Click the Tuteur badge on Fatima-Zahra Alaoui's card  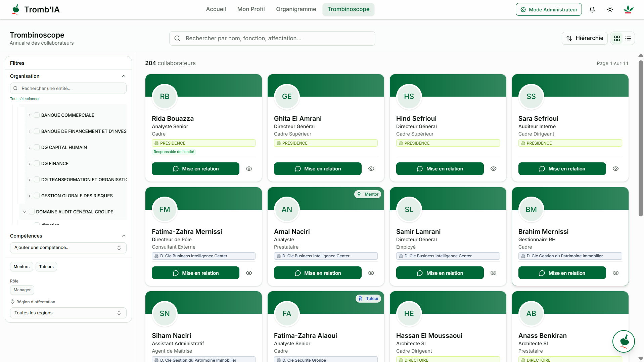pos(368,299)
